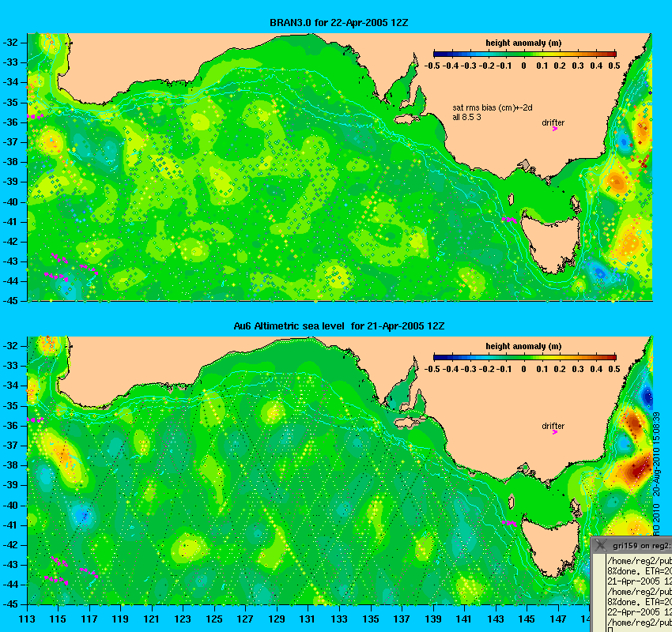Click the 'height anomaly (m)' label in the bottom map
The width and height of the screenshot is (672, 632).
pos(523,346)
